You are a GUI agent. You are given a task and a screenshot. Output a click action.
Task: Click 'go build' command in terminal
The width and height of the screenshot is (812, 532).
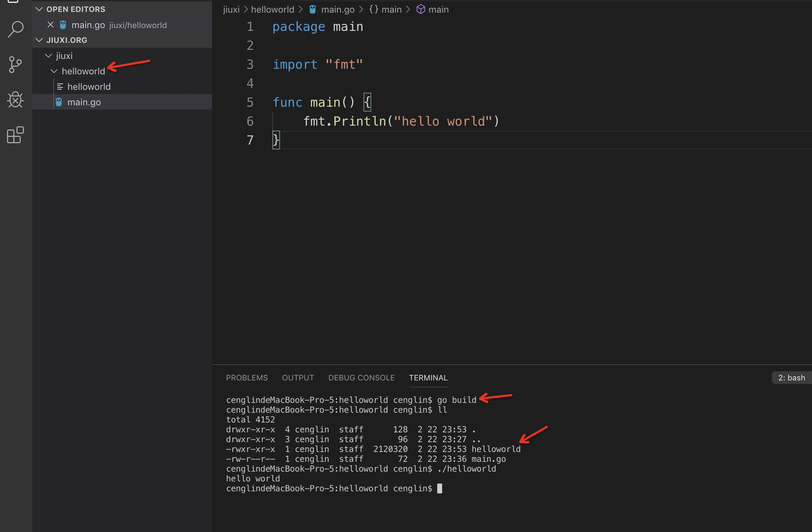coord(457,400)
